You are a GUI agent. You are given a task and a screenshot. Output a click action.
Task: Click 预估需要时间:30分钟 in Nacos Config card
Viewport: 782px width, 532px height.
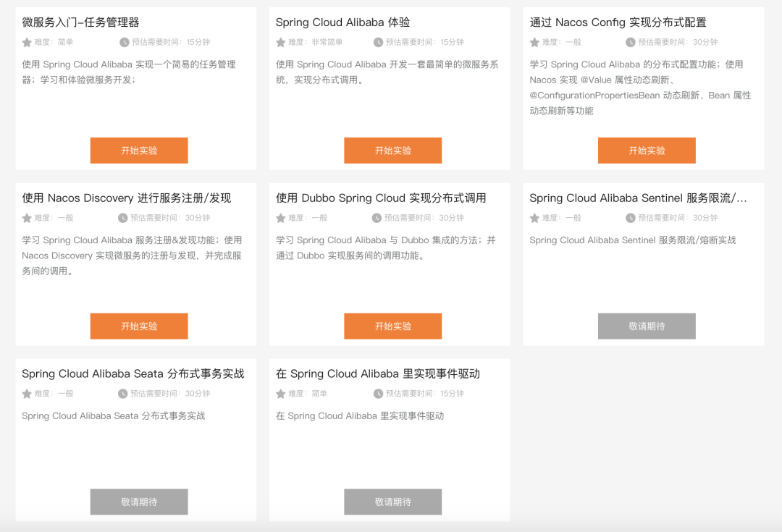coord(678,43)
